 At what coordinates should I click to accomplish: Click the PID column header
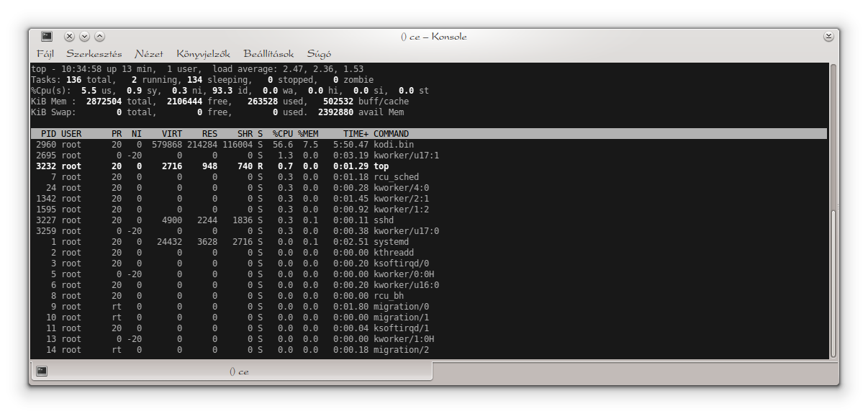point(48,134)
